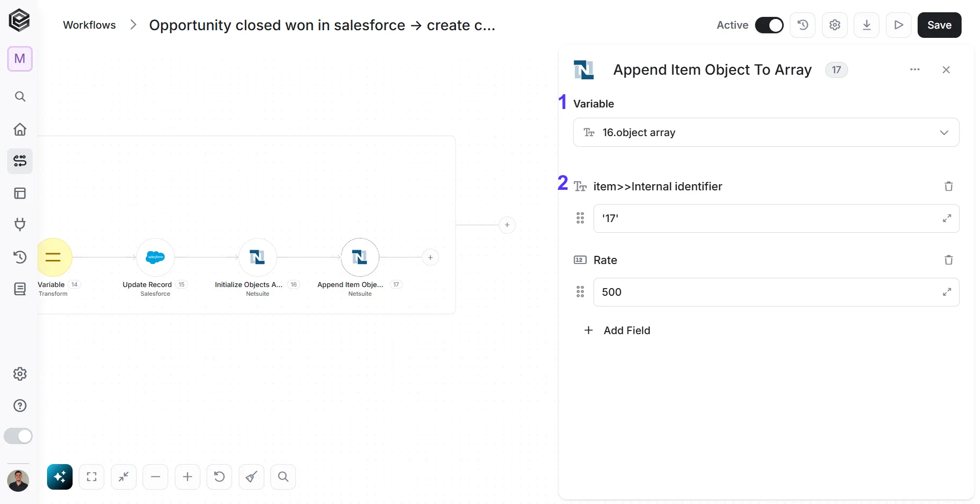980x504 pixels.
Task: Open the sidebar search icon
Action: 20,96
